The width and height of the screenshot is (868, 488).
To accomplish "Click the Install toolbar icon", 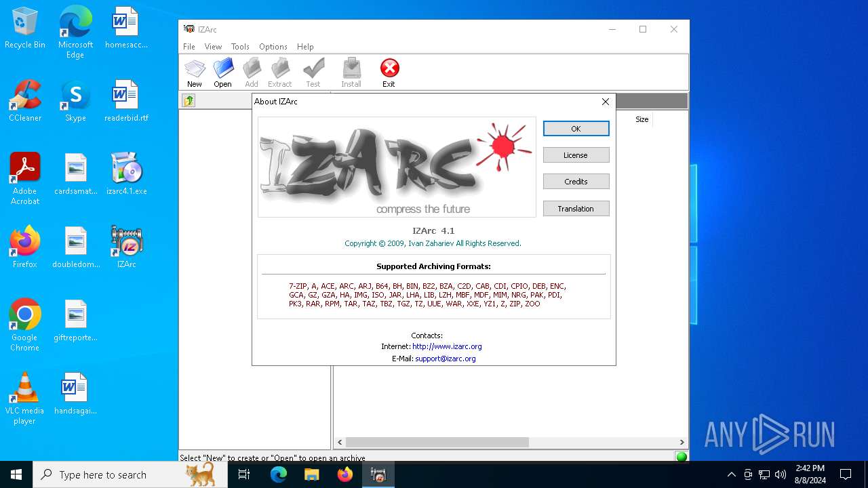I will 351,73.
